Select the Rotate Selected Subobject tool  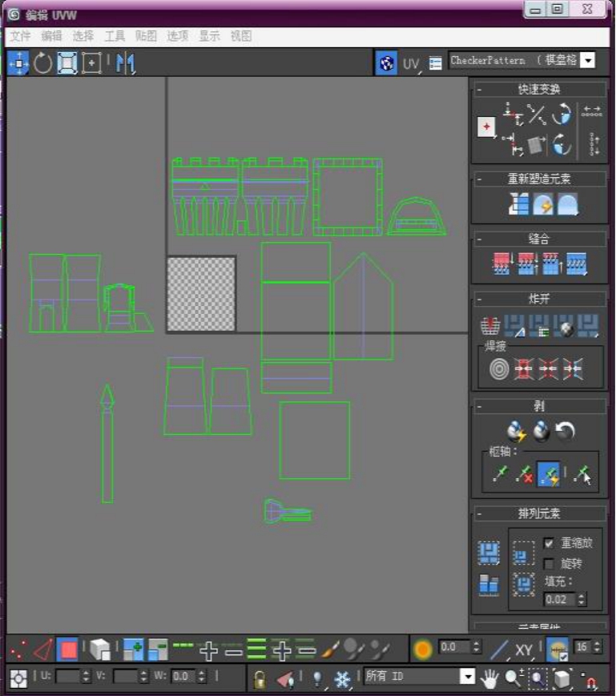pyautogui.click(x=42, y=63)
